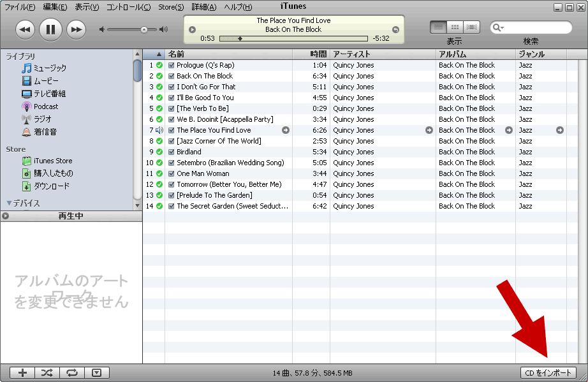Image resolution: width=588 pixels, height=382 pixels.
Task: Toggle repeat playback
Action: [72, 372]
